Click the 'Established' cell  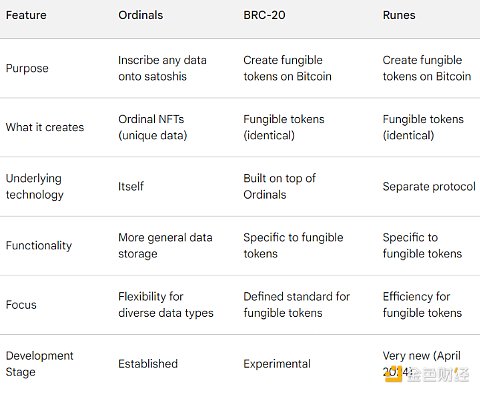148,364
